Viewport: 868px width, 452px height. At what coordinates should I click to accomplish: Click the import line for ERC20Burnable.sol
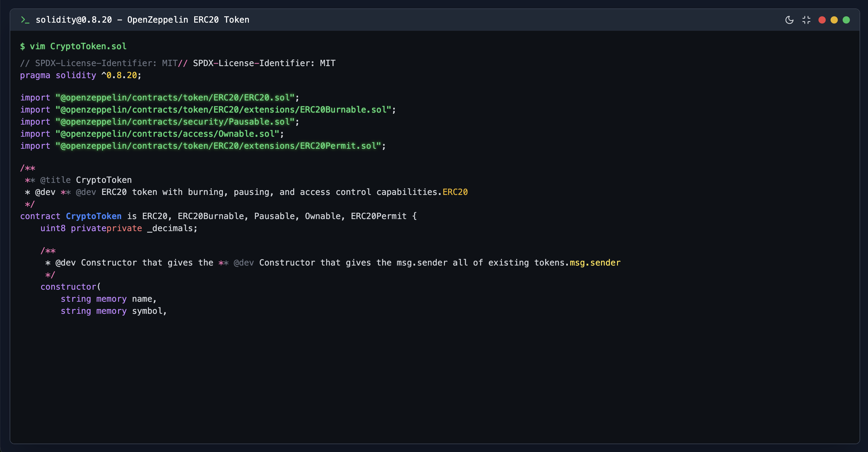pos(208,110)
